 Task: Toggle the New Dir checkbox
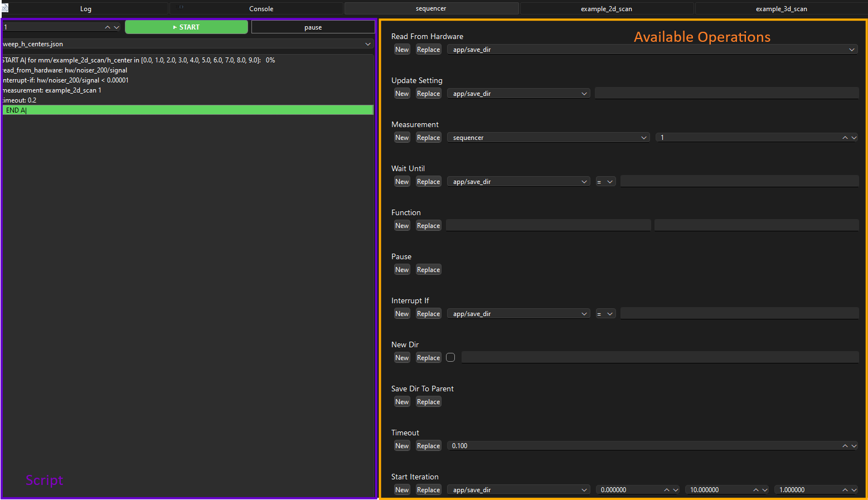pos(450,358)
